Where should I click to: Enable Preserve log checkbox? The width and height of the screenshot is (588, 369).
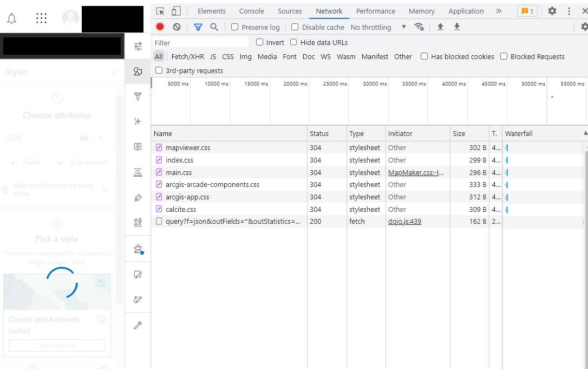coord(234,27)
